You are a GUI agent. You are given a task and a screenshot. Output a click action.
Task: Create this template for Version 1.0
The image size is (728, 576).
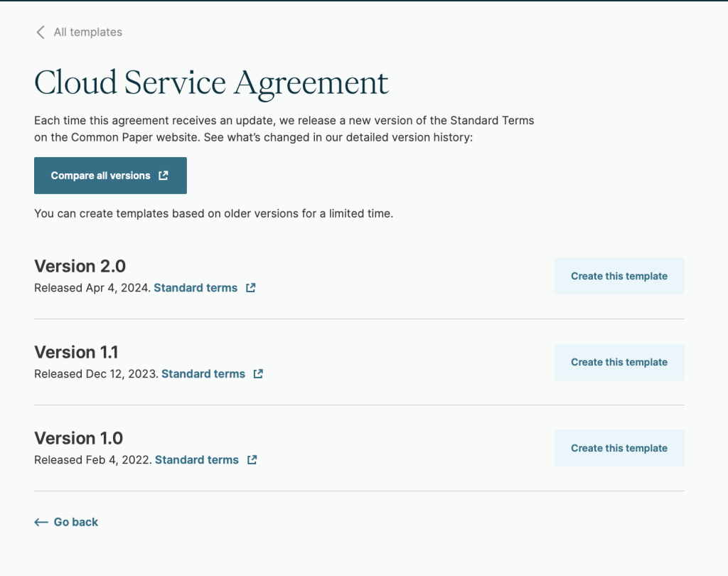click(x=619, y=448)
